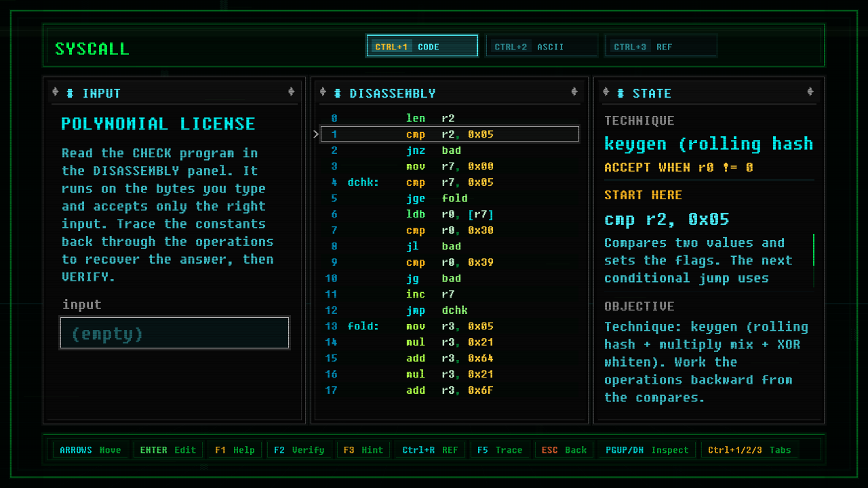Open the CTRL+3 REF tab
Viewport: 868px width, 488px height.
[x=660, y=46]
